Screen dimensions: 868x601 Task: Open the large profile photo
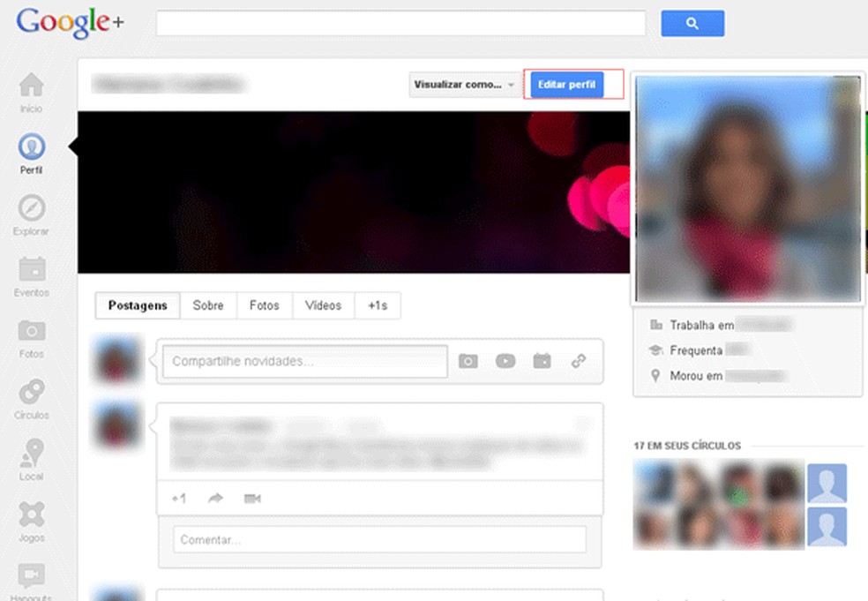pyautogui.click(x=748, y=189)
